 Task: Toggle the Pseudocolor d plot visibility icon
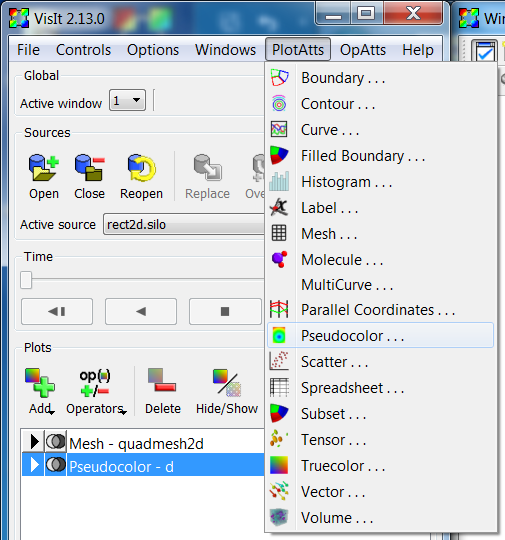[x=55, y=465]
